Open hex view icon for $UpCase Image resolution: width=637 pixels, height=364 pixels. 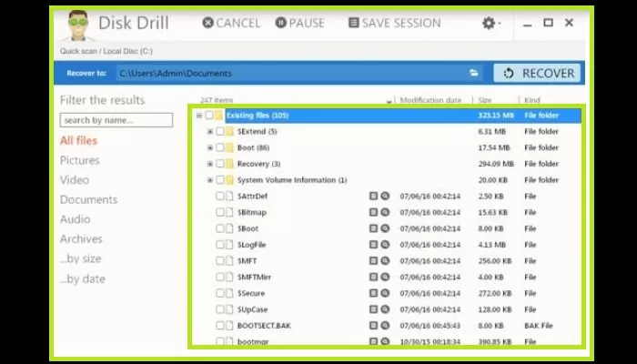point(373,309)
